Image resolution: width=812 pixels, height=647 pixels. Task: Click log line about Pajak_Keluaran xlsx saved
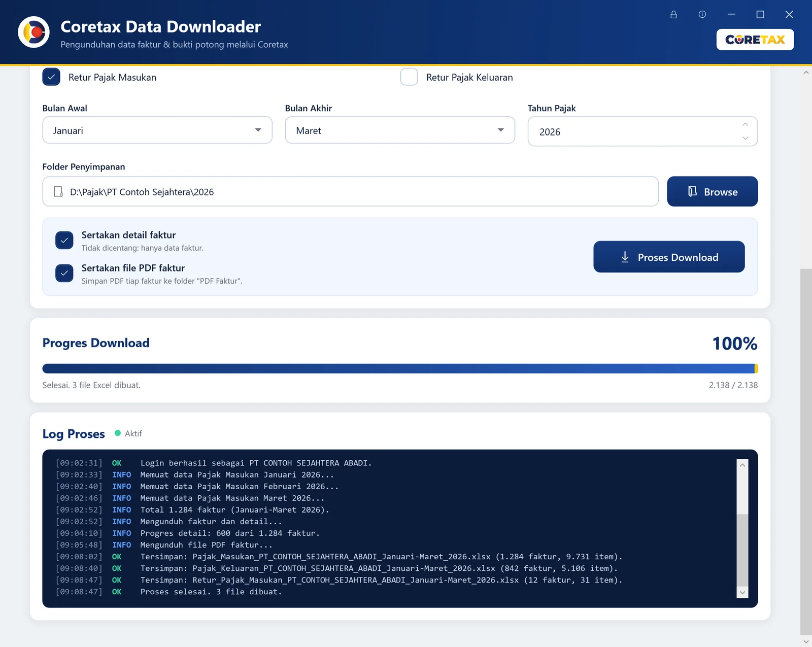tap(379, 568)
